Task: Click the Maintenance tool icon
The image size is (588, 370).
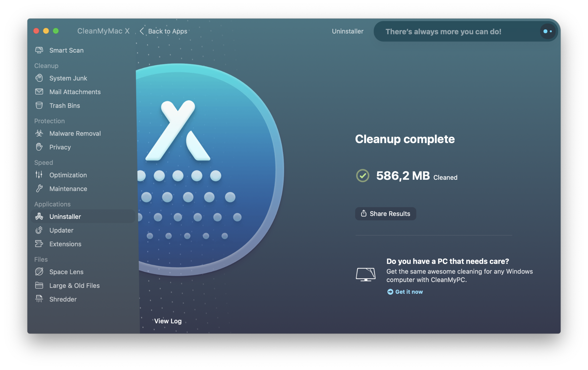Action: [40, 189]
